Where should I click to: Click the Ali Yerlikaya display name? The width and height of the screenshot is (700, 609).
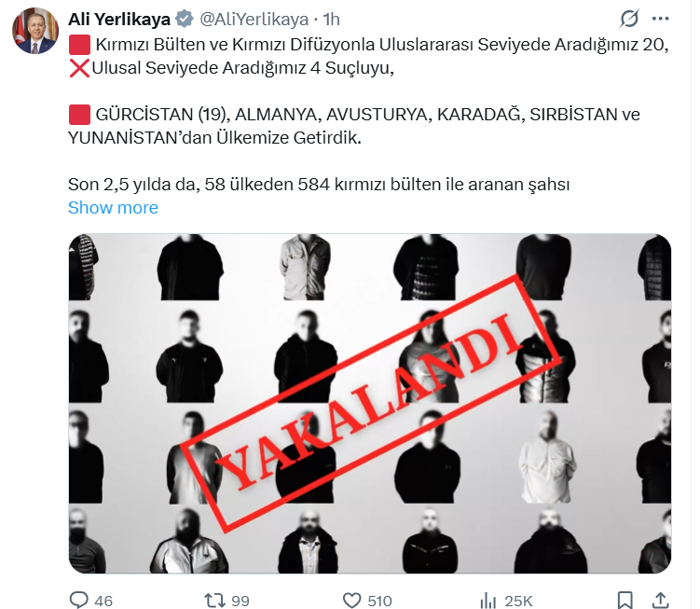coord(119,20)
